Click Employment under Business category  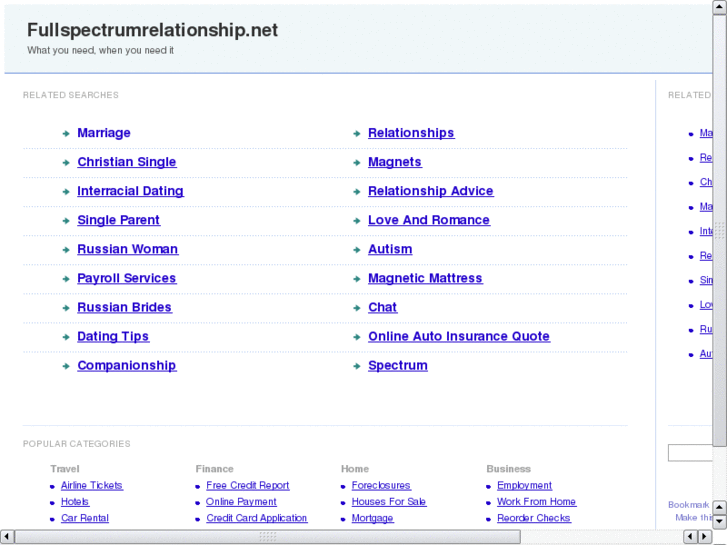(x=524, y=485)
